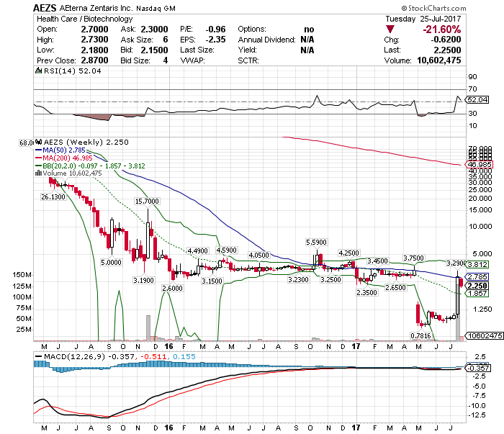This screenshot has width=504, height=434.
Task: Click the 46.985 MA(200) price tag
Action: point(480,165)
